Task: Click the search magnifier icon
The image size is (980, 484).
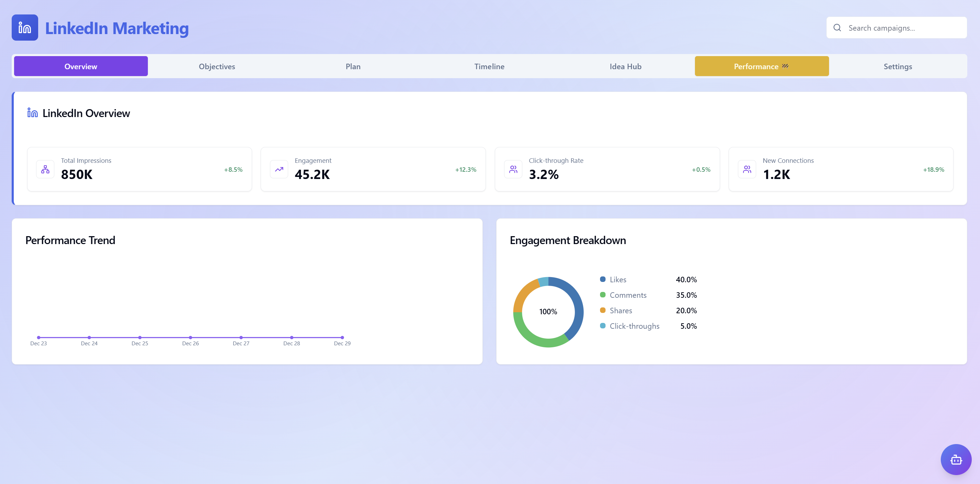Action: point(837,28)
